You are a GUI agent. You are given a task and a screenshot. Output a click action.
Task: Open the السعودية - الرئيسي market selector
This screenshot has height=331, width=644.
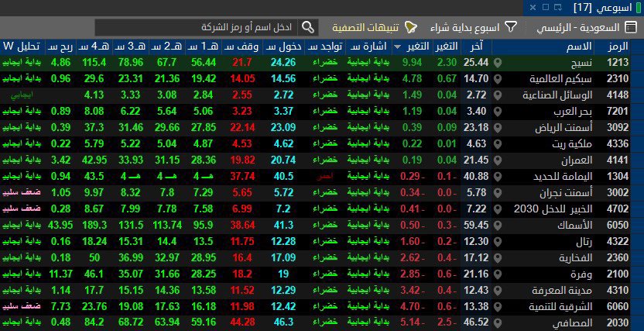coord(578,28)
